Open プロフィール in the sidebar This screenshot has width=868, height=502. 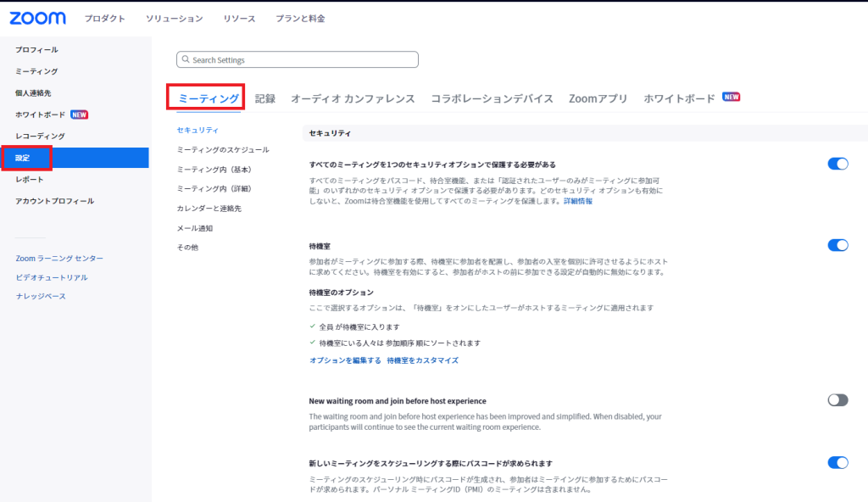coord(36,50)
